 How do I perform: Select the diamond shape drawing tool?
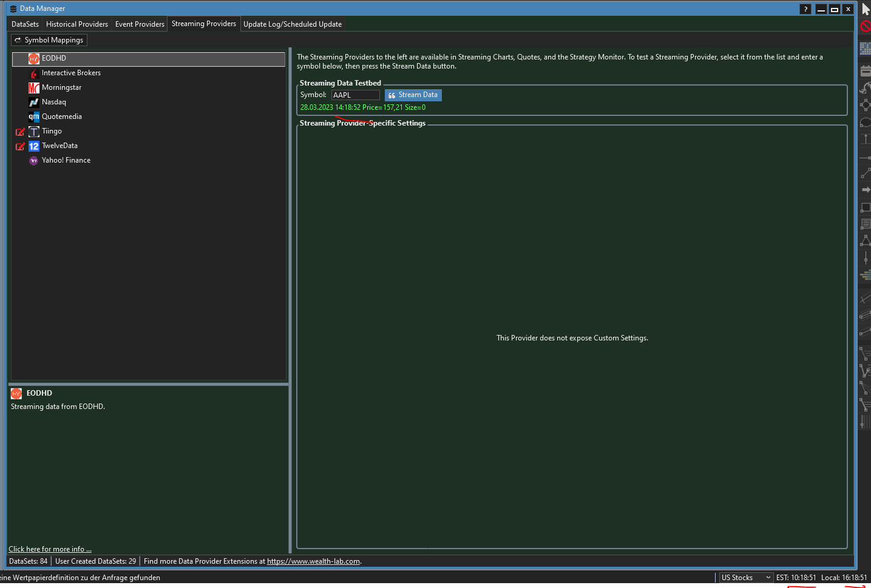point(866,104)
